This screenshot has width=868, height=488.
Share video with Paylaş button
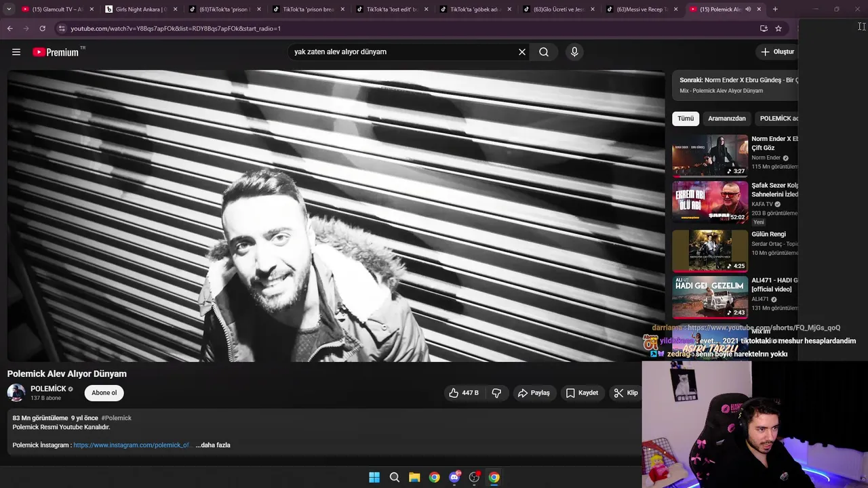tap(534, 392)
